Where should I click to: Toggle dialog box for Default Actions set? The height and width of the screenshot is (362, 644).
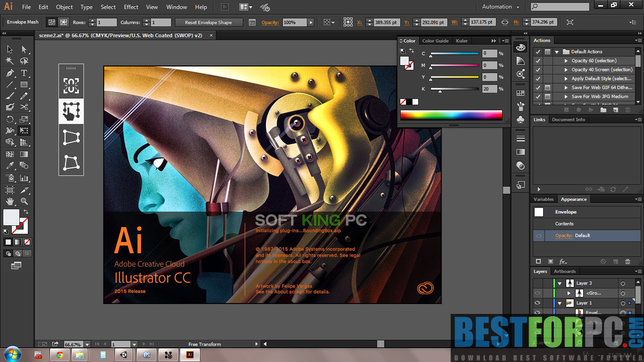coord(547,52)
